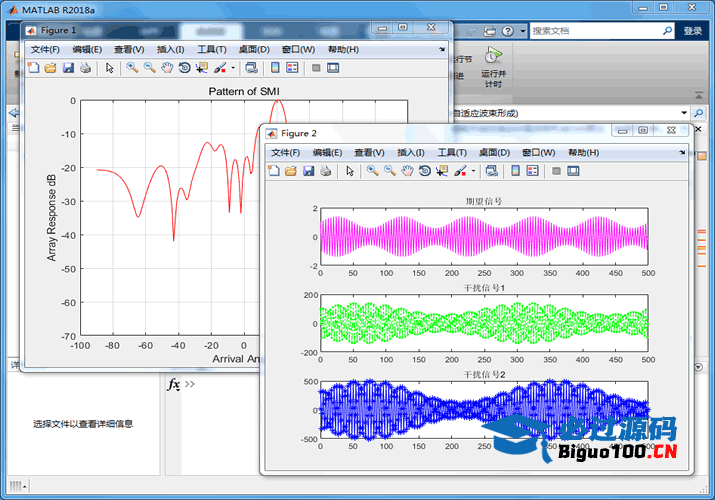Click command window fx prompt
This screenshot has height=500, width=715.
[x=173, y=384]
